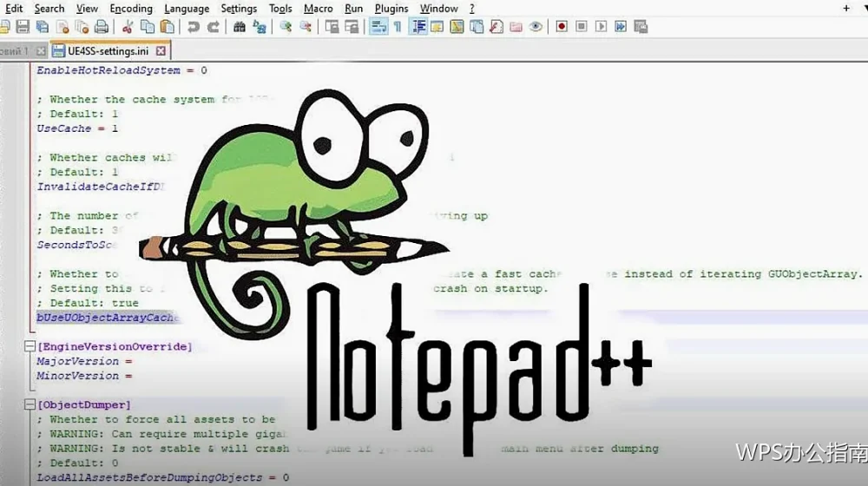The height and width of the screenshot is (486, 868).
Task: Click the Save file toolbar icon
Action: click(x=23, y=27)
